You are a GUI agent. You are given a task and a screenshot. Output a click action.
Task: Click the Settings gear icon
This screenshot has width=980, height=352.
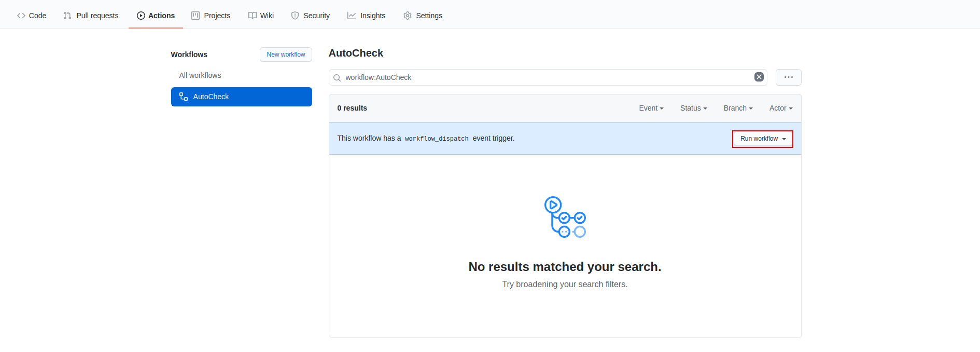(x=408, y=16)
